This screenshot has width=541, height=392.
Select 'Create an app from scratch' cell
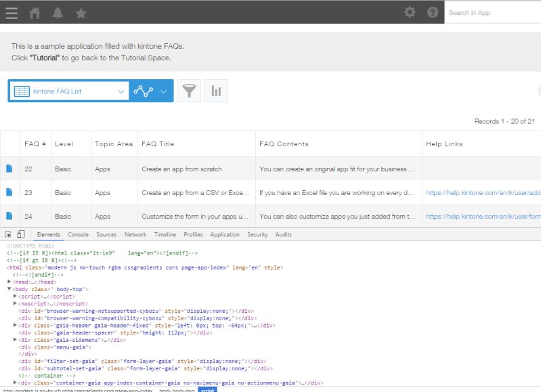click(x=196, y=169)
